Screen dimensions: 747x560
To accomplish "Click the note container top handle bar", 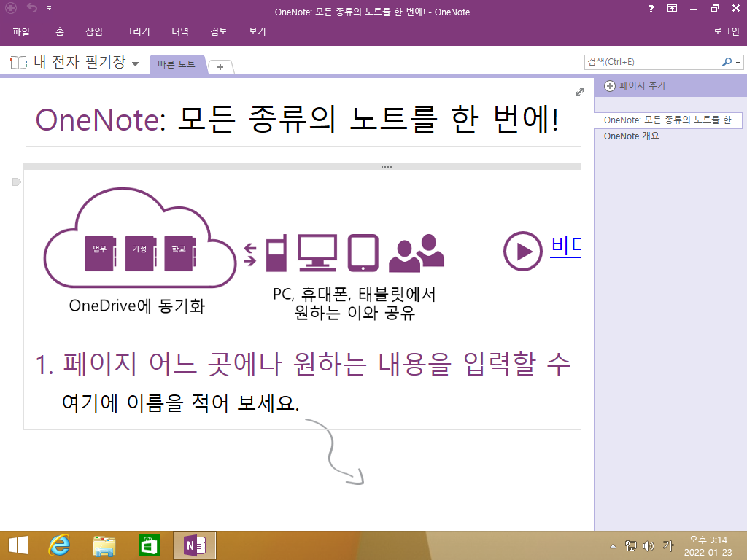I will coord(303,167).
